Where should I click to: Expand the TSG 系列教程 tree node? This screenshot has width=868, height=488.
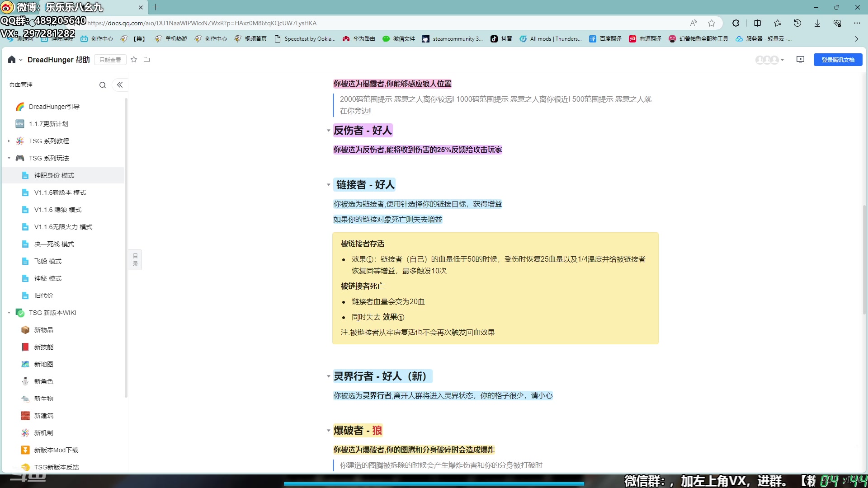pyautogui.click(x=9, y=141)
